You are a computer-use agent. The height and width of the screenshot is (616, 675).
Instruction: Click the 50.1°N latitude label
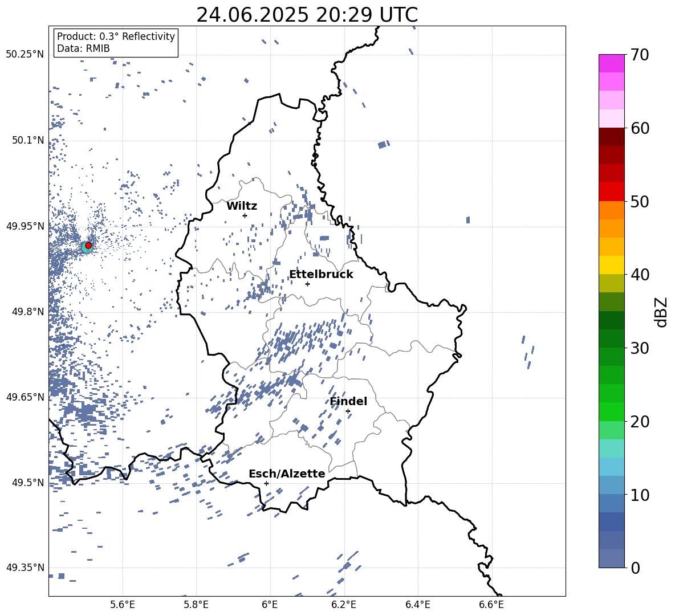(x=27, y=140)
